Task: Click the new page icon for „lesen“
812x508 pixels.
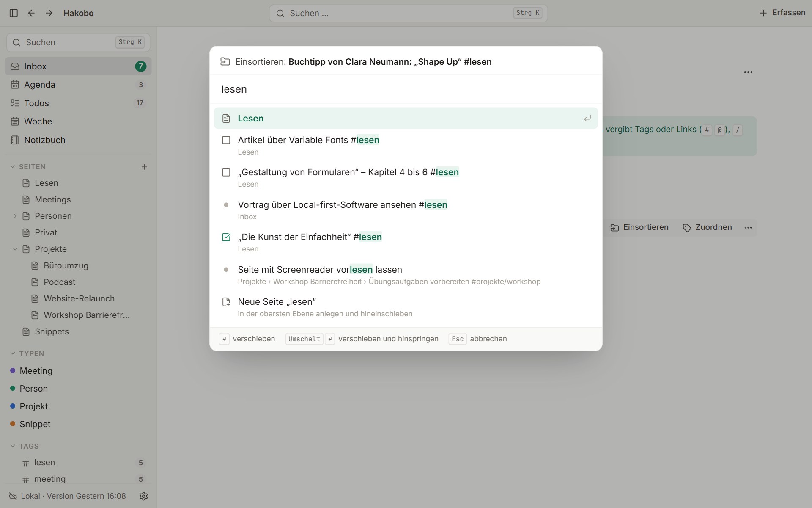Action: (x=226, y=302)
